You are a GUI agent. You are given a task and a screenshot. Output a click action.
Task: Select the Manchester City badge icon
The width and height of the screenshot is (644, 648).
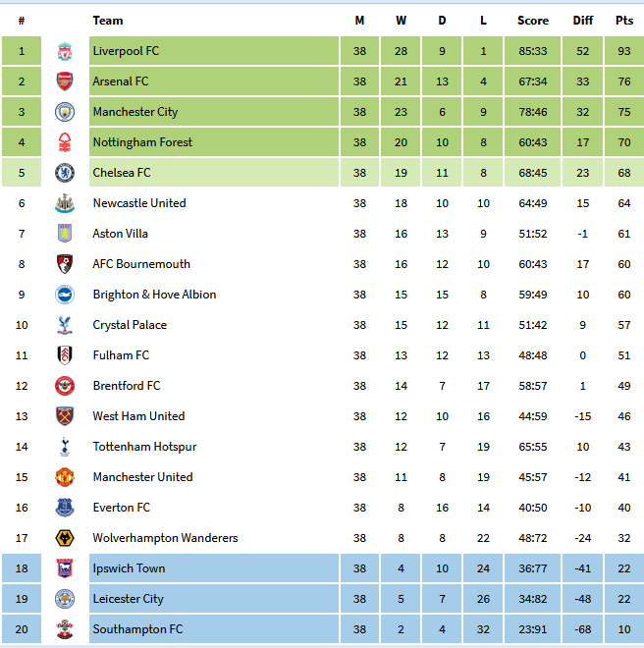pos(65,112)
